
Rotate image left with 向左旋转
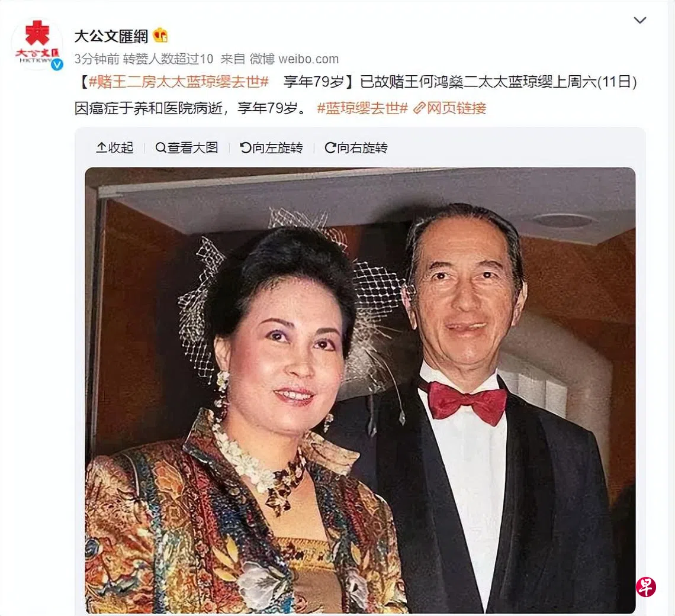(x=271, y=147)
